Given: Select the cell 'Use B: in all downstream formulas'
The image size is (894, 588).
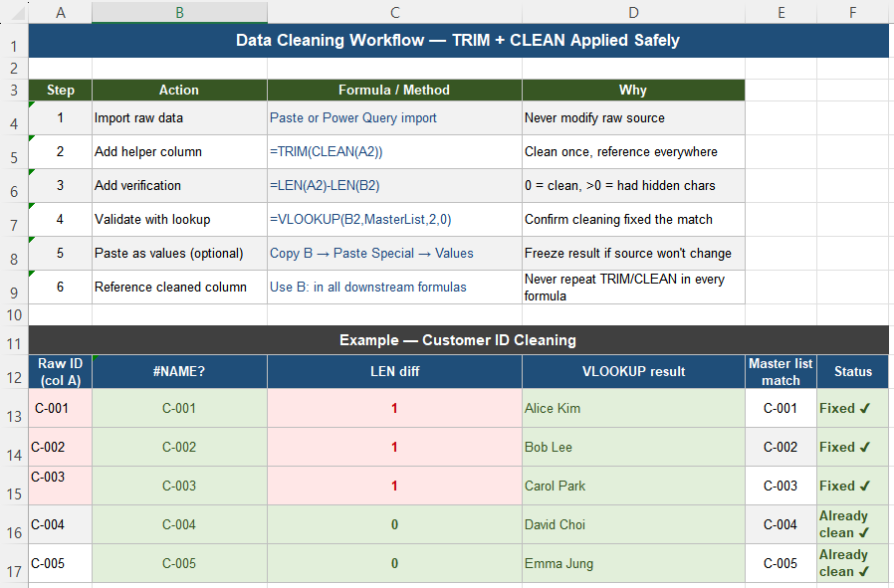Looking at the screenshot, I should tap(394, 288).
